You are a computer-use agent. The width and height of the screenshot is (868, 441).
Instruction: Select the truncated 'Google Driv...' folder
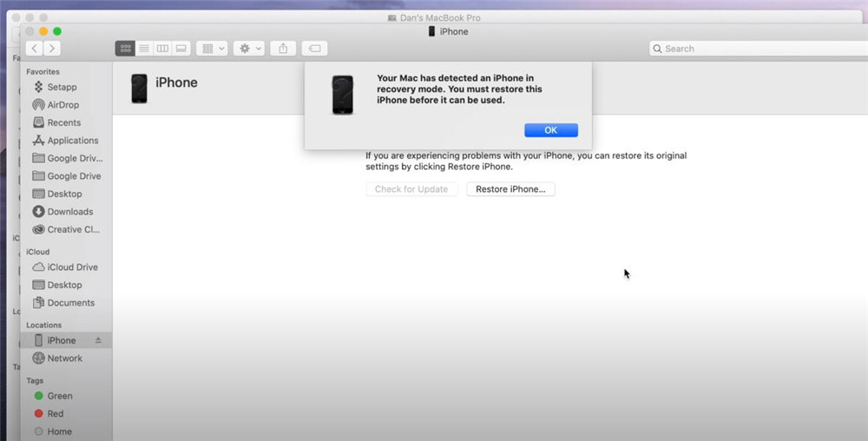pos(67,158)
